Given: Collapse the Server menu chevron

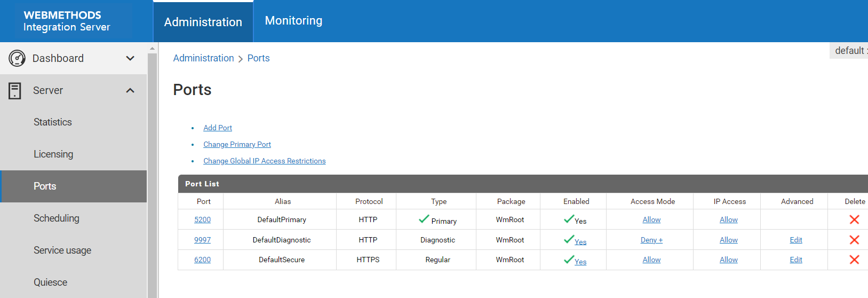Looking at the screenshot, I should 130,90.
